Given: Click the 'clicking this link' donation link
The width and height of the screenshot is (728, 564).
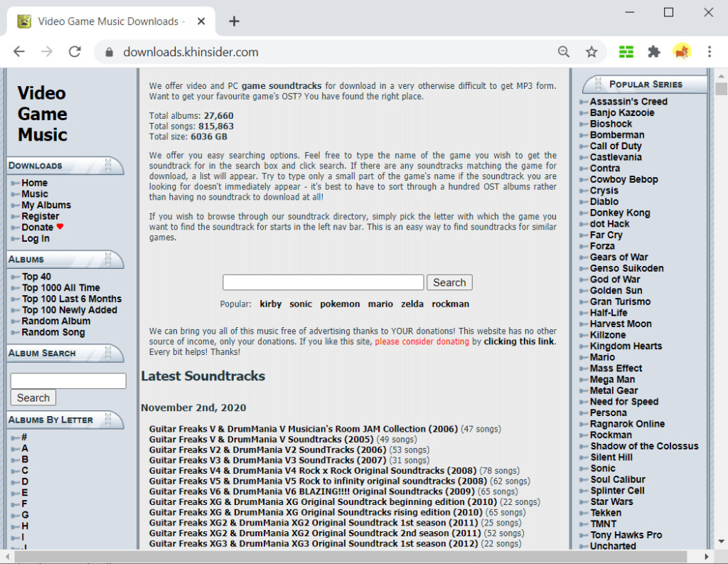Looking at the screenshot, I should (x=519, y=341).
